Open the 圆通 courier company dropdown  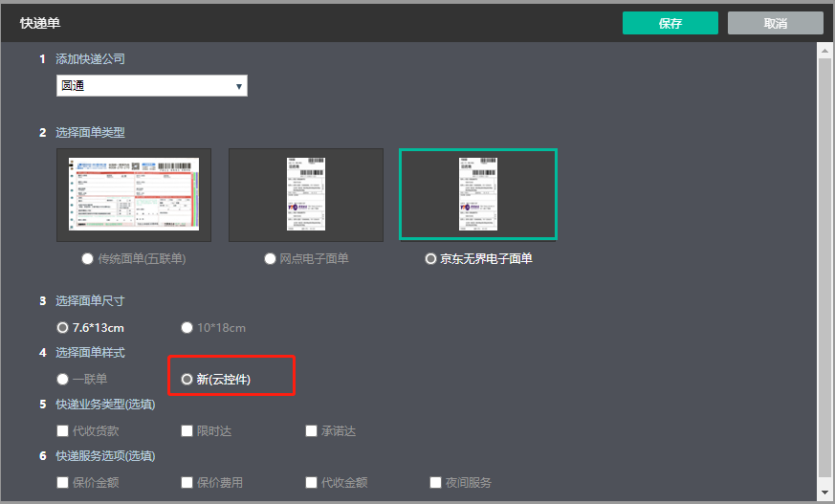point(152,86)
